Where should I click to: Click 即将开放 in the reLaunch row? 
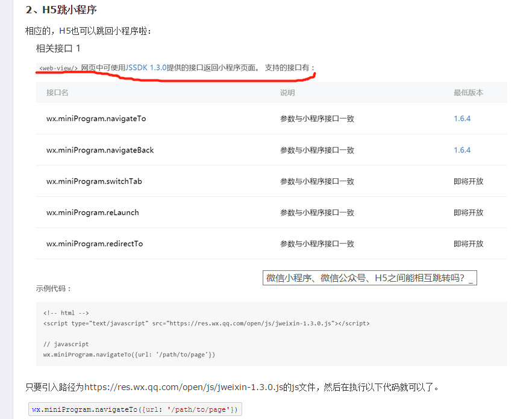pyautogui.click(x=469, y=213)
